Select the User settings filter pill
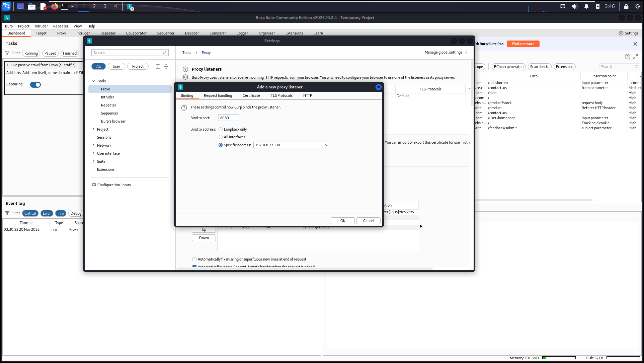Screen dimensions: 644x363 pyautogui.click(x=116, y=66)
